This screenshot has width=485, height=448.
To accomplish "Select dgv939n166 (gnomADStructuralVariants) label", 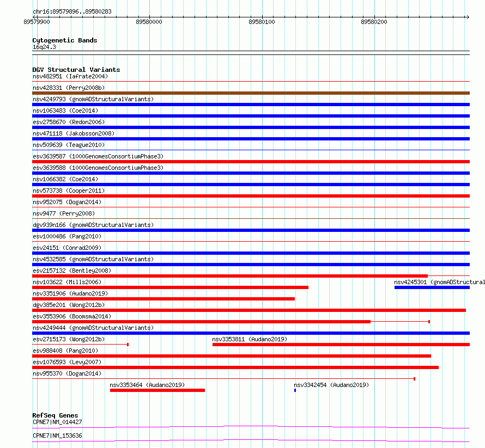I will click(93, 225).
